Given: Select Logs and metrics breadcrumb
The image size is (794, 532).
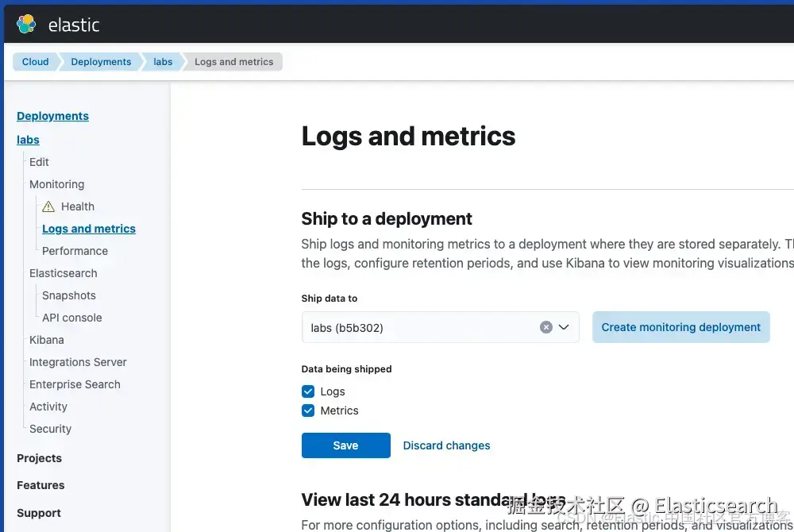Looking at the screenshot, I should [x=233, y=62].
